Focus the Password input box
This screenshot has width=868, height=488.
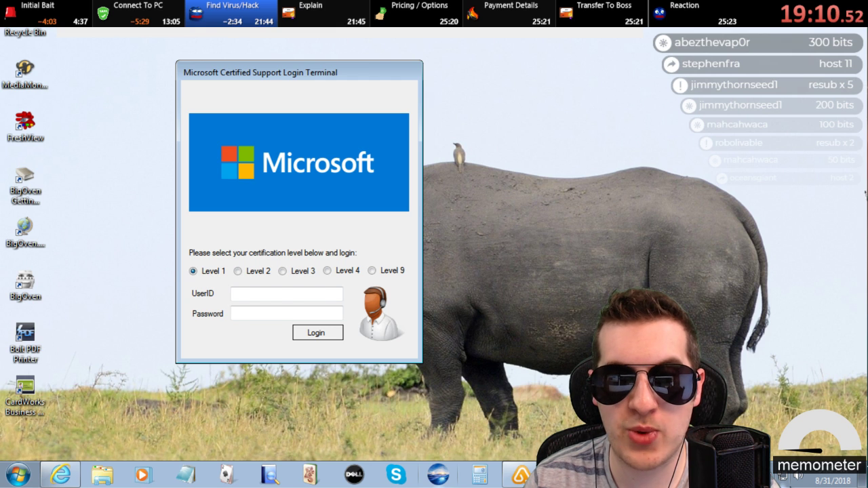286,313
